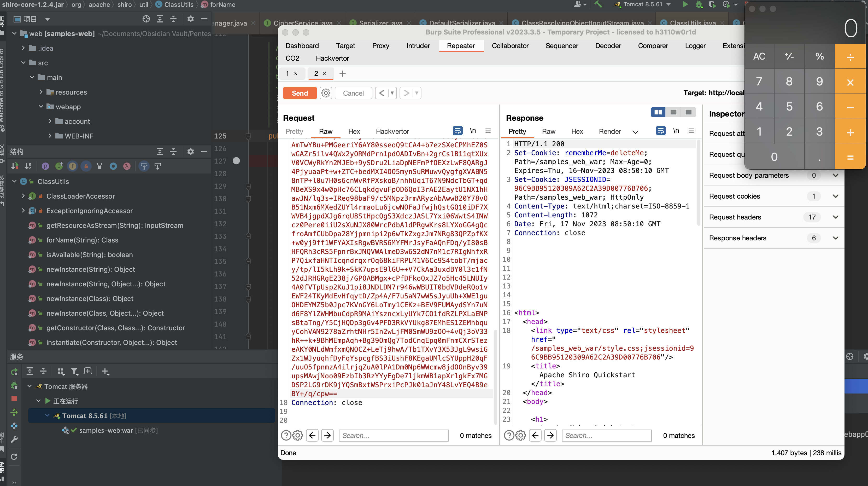Image resolution: width=868 pixels, height=486 pixels.
Task: Expand the ClassLoaderAccessor node in the structure view
Action: tap(23, 196)
